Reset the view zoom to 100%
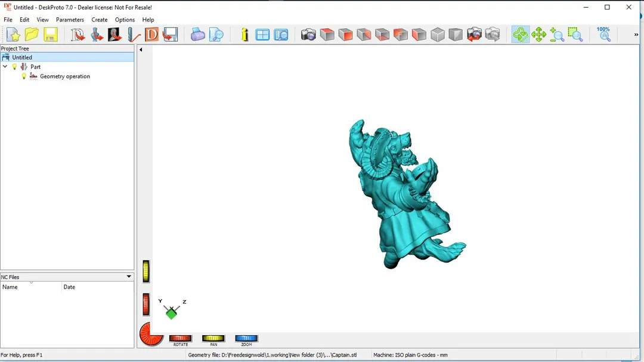This screenshot has width=644, height=362. [604, 35]
